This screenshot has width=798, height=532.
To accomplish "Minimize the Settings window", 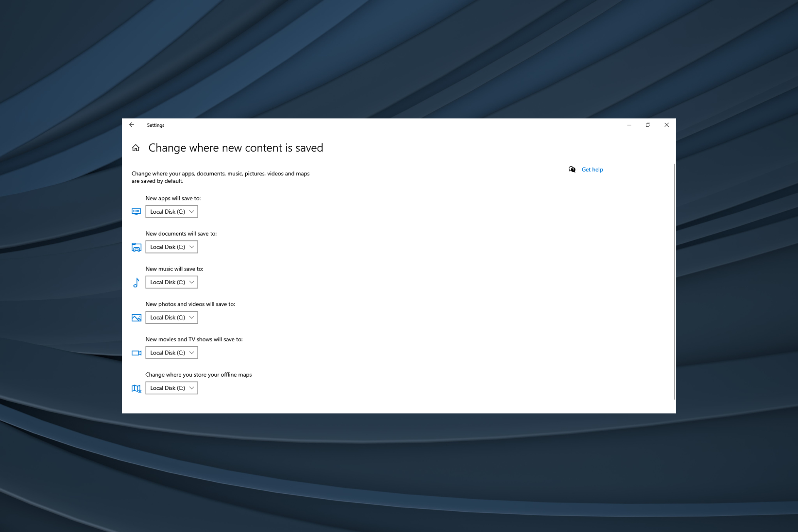I will coord(629,125).
